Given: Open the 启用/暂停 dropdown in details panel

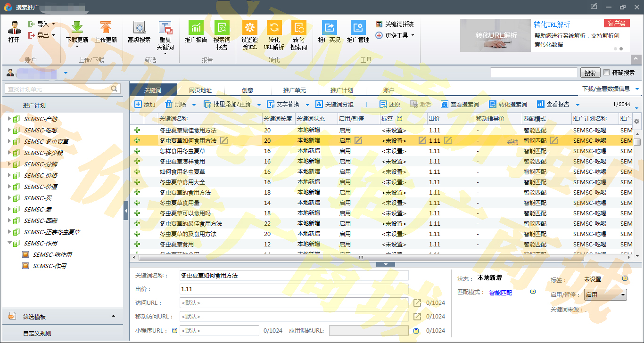Looking at the screenshot, I should (605, 295).
